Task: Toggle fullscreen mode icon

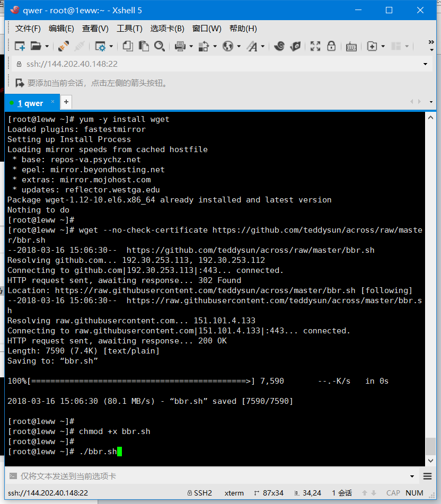Action: (x=315, y=46)
